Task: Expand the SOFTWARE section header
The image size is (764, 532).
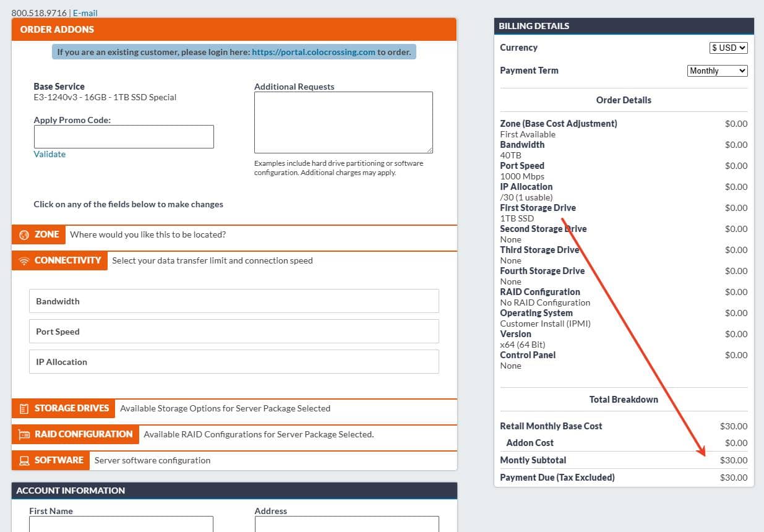Action: pyautogui.click(x=50, y=460)
